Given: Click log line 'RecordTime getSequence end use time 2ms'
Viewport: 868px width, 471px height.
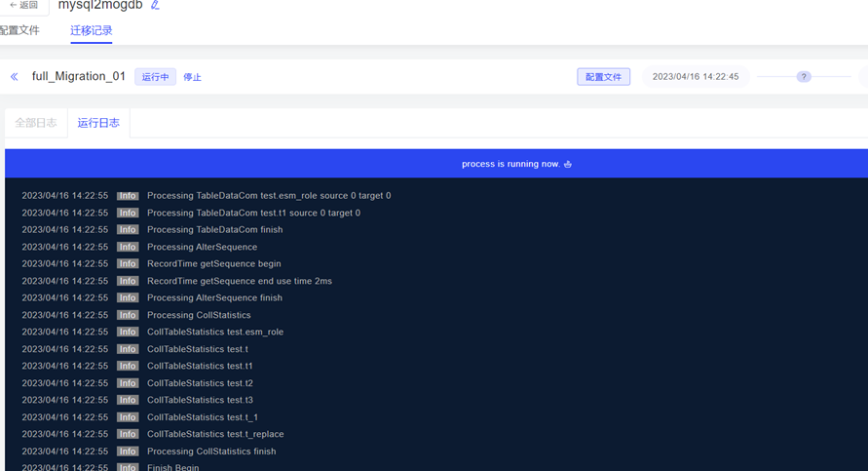Looking at the screenshot, I should (240, 281).
